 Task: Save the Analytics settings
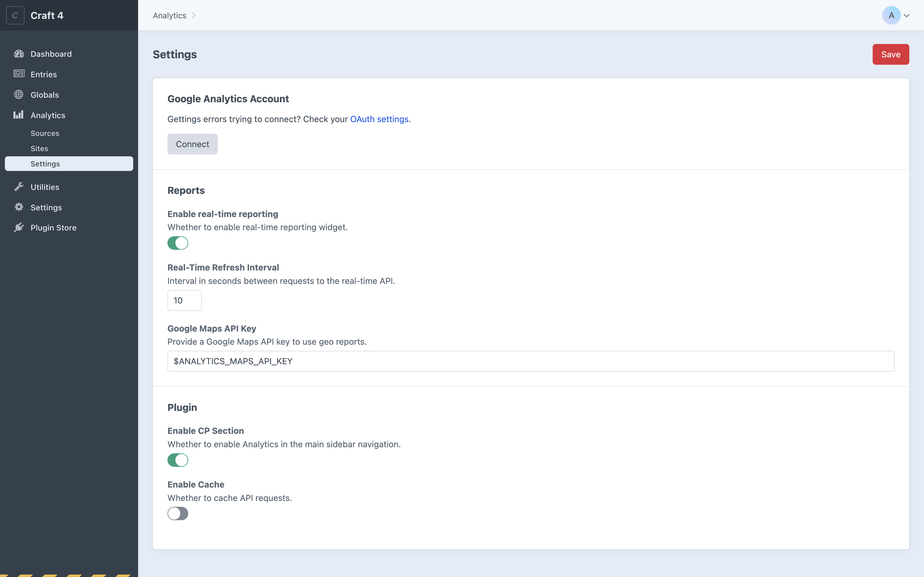[x=890, y=54]
